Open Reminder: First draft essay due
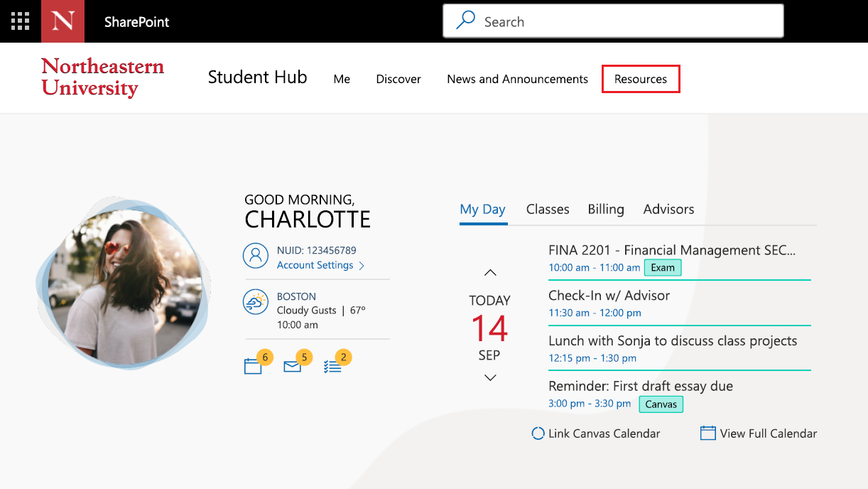 point(641,386)
